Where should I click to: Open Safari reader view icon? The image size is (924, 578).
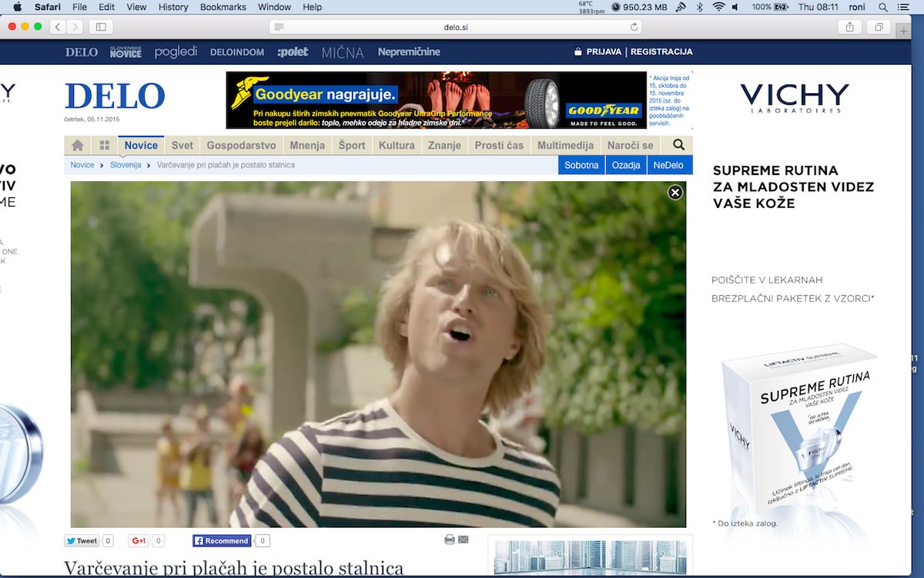(280, 27)
